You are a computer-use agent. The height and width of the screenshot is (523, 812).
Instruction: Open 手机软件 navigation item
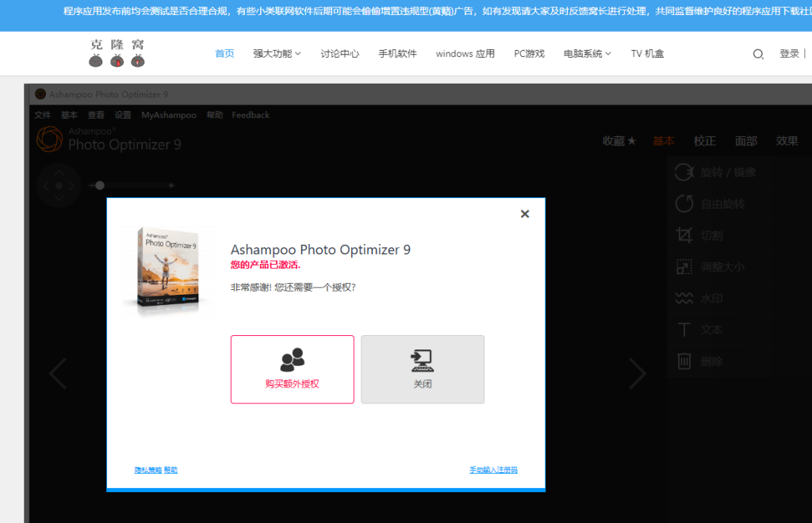(x=397, y=53)
